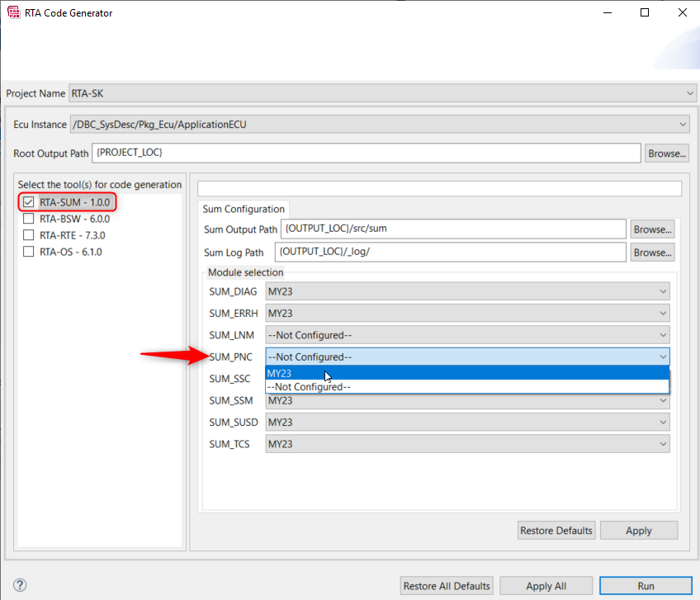Collapse the open SUM_PNC dropdown
The width and height of the screenshot is (700, 600).
(x=467, y=357)
